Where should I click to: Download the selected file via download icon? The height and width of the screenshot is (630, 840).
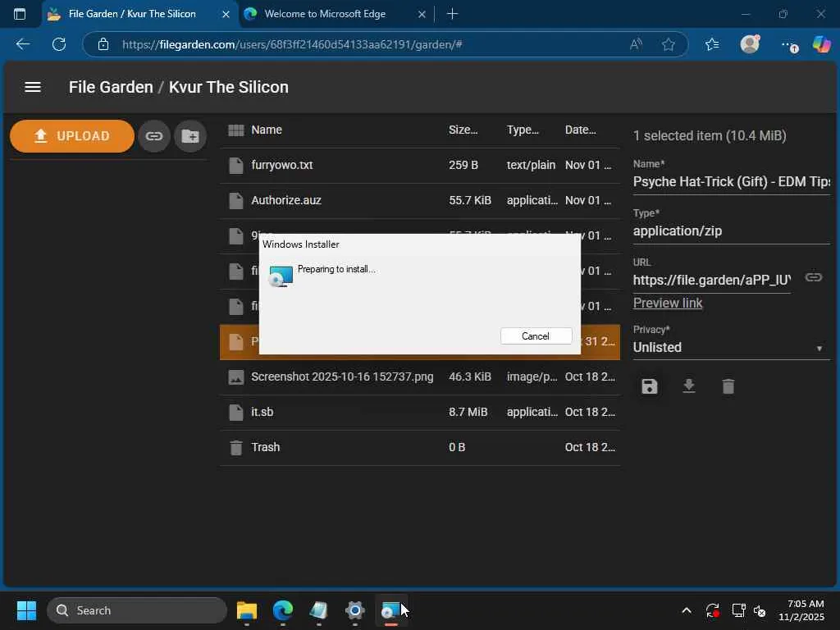coord(689,386)
